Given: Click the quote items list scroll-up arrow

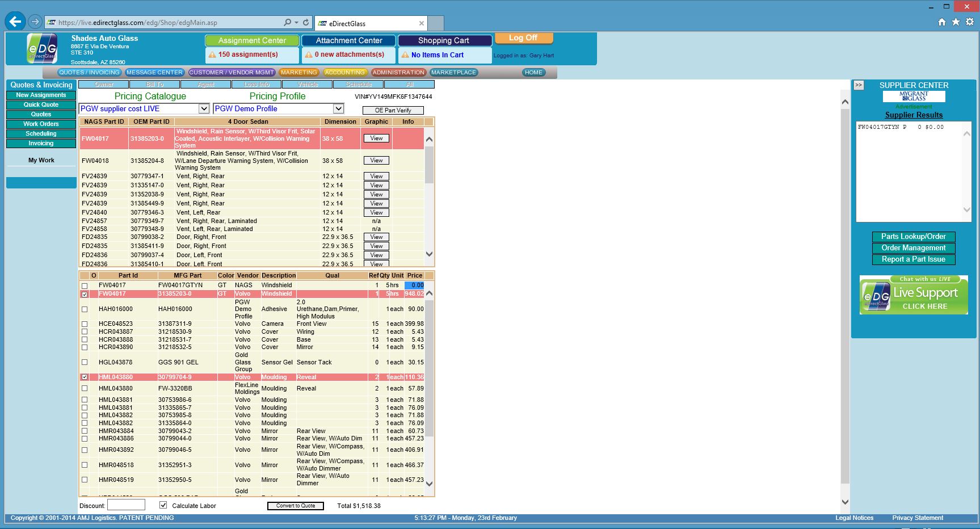Looking at the screenshot, I should [x=429, y=293].
